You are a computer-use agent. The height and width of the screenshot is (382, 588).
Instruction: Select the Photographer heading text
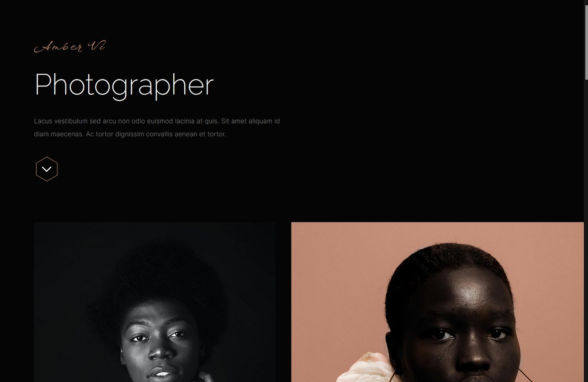click(x=124, y=85)
